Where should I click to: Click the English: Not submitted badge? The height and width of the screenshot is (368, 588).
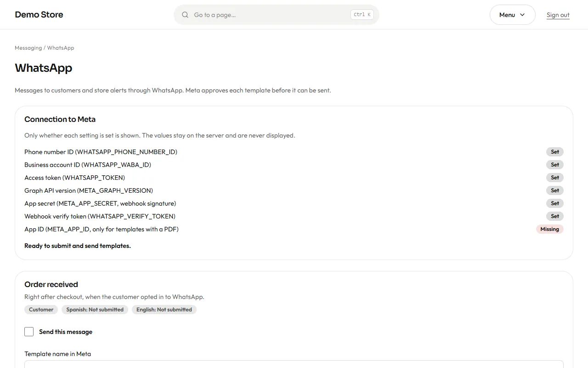coord(164,310)
